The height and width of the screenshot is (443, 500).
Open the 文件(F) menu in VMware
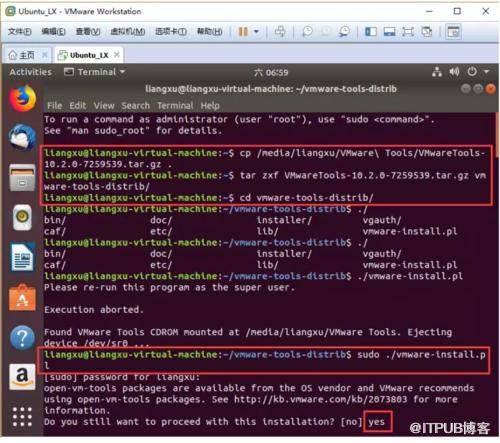tap(20, 32)
